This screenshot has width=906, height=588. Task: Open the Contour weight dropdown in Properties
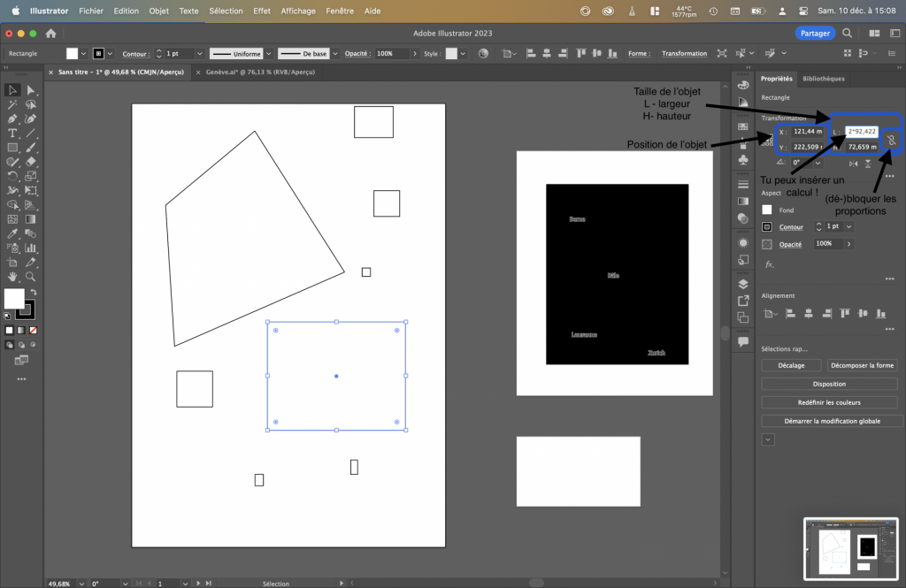pyautogui.click(x=849, y=227)
